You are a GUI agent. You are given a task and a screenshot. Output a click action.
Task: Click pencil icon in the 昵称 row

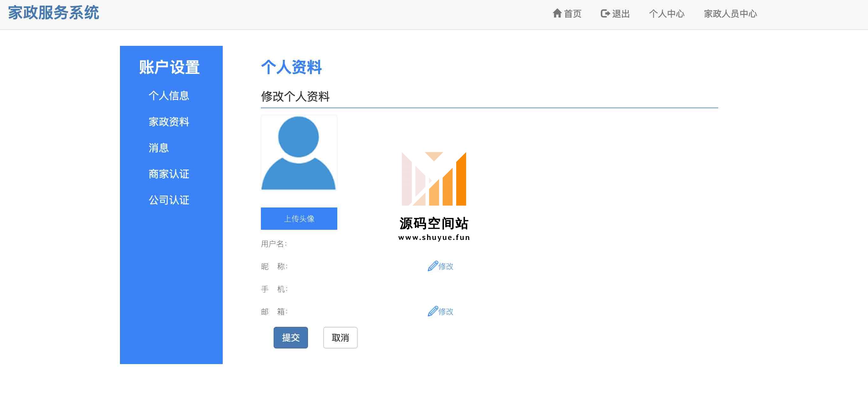click(432, 266)
